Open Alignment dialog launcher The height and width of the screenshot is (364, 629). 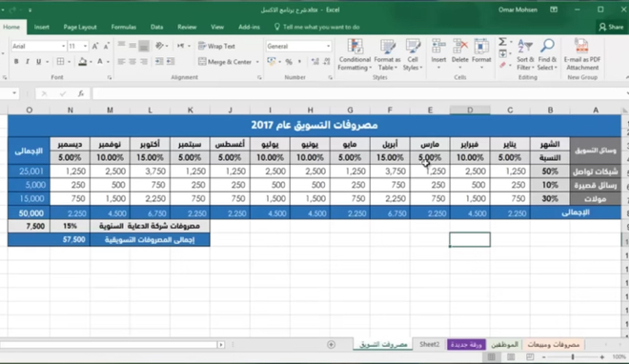(x=259, y=77)
